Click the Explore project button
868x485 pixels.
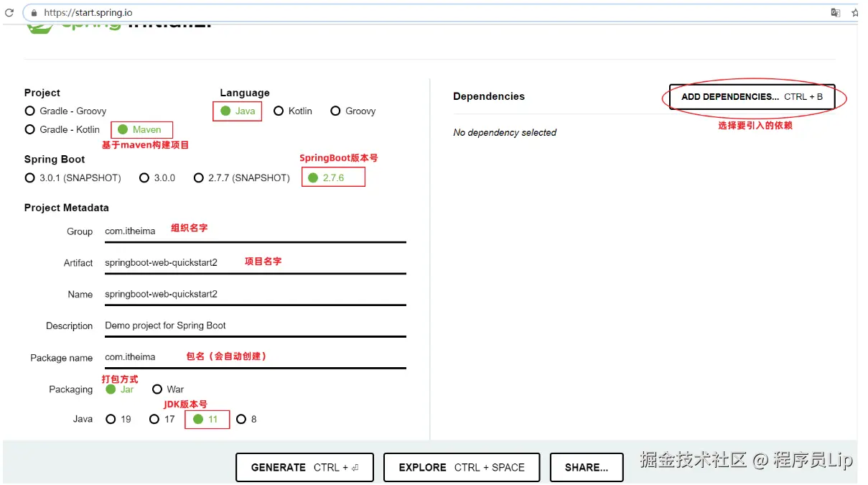pos(462,467)
